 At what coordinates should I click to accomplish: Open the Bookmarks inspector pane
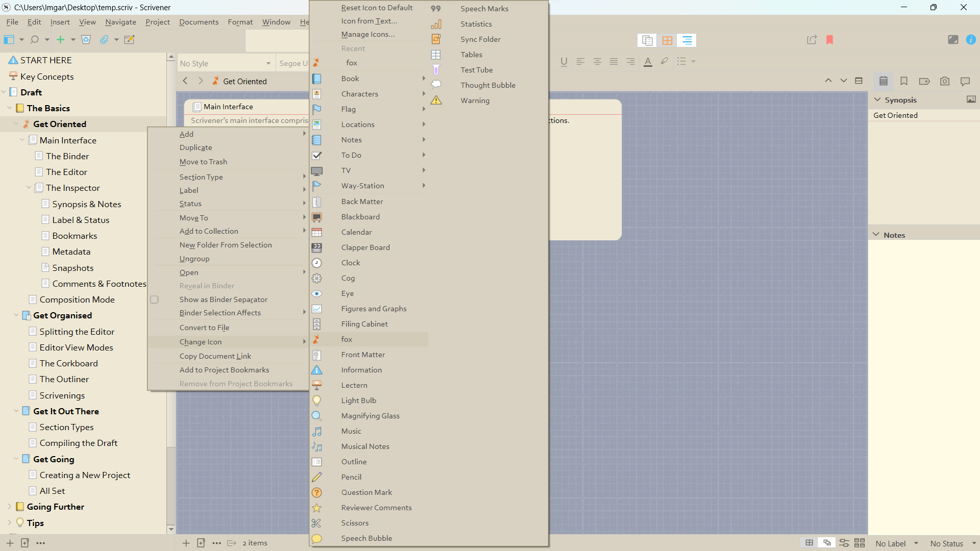904,81
